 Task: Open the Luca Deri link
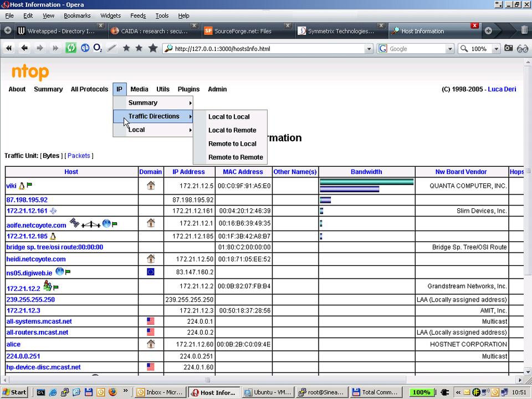click(502, 89)
